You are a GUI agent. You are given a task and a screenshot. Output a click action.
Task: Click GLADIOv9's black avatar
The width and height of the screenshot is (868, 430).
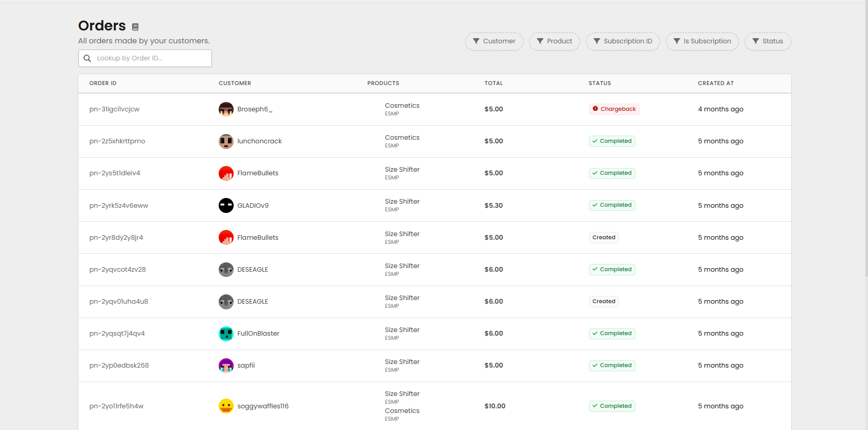[226, 205]
